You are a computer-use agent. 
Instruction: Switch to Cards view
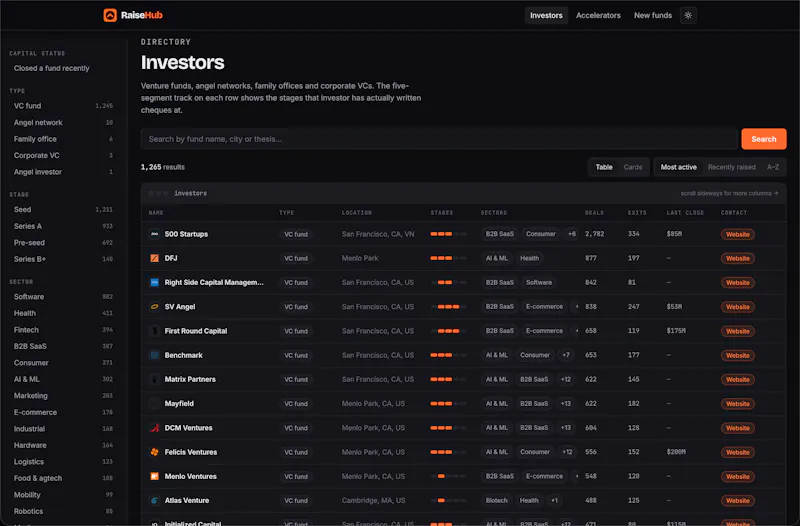633,167
